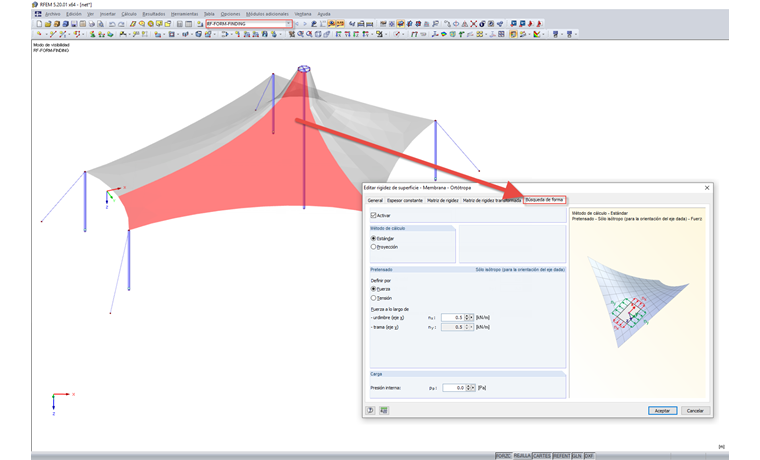
Task: Switch to the Espesor constante tab
Action: pos(405,200)
